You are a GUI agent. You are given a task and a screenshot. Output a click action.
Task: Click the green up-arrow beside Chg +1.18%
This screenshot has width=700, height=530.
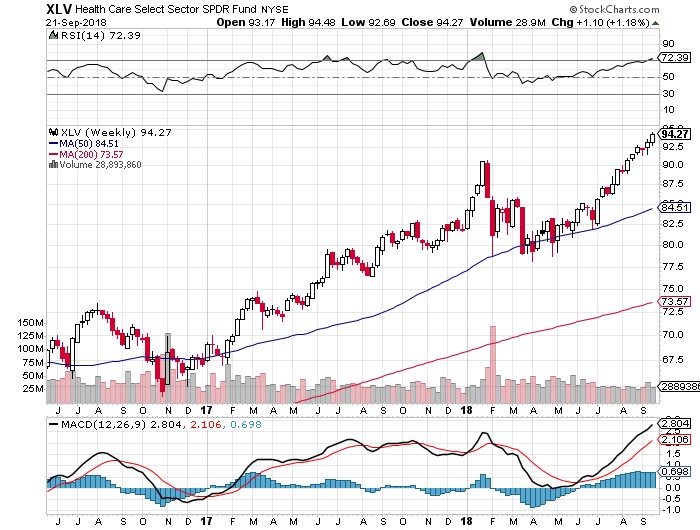click(655, 23)
